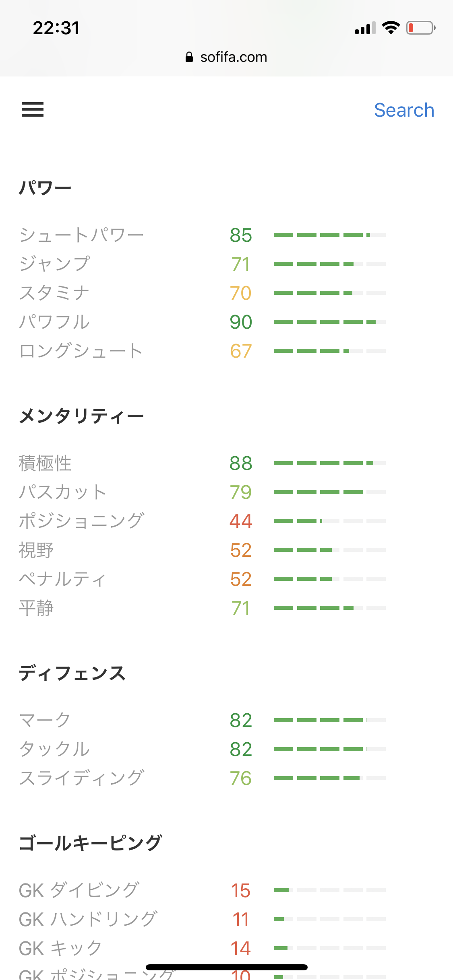Open the hamburger navigation menu
Viewport: 453px width, 980px height.
[33, 109]
